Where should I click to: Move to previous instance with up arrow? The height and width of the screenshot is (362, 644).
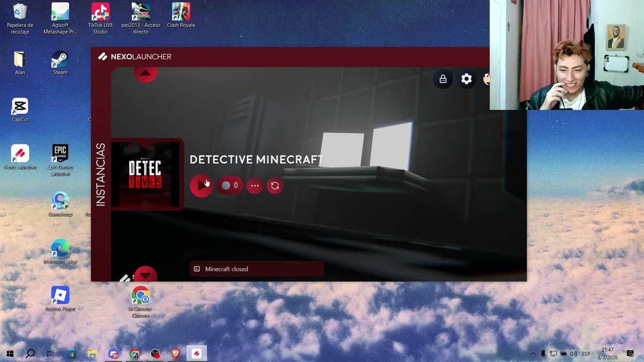click(x=145, y=73)
